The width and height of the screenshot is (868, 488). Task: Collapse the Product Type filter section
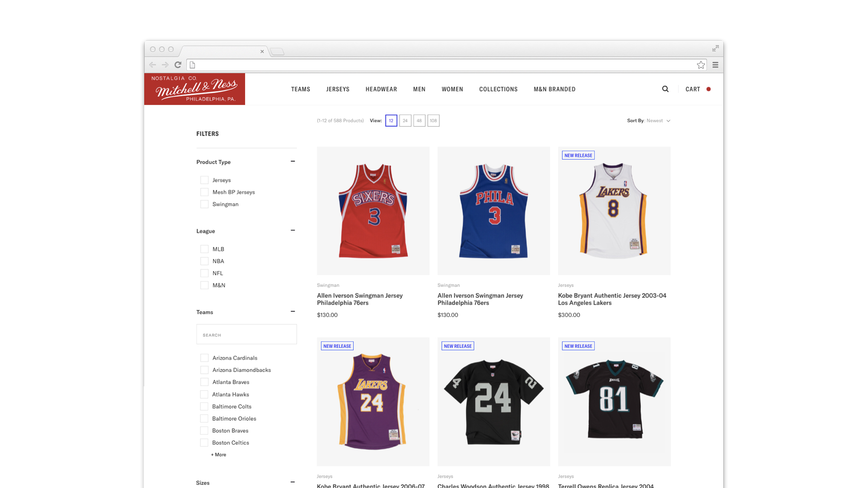click(x=292, y=161)
